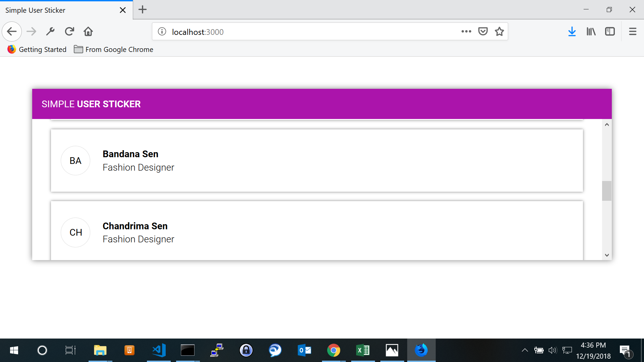Open a new browser tab

pyautogui.click(x=143, y=10)
